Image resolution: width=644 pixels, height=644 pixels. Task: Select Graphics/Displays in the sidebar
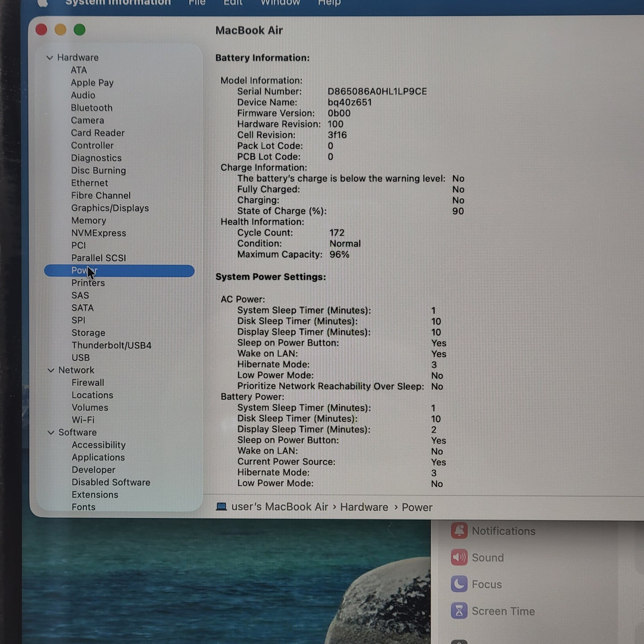[110, 208]
